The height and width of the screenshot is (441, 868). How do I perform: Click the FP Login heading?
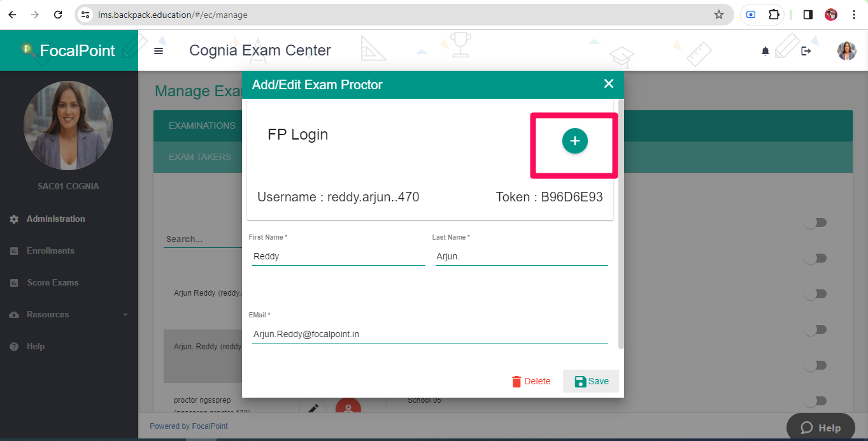[298, 134]
